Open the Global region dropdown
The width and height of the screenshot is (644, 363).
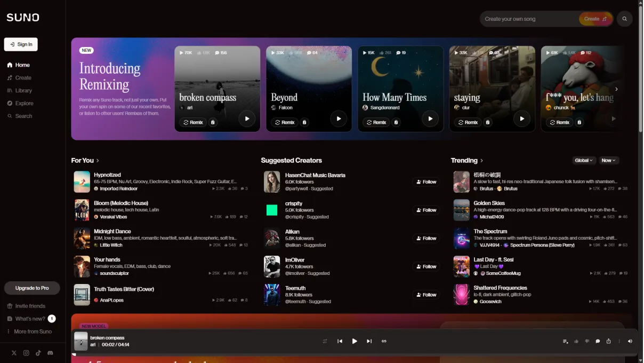(583, 160)
